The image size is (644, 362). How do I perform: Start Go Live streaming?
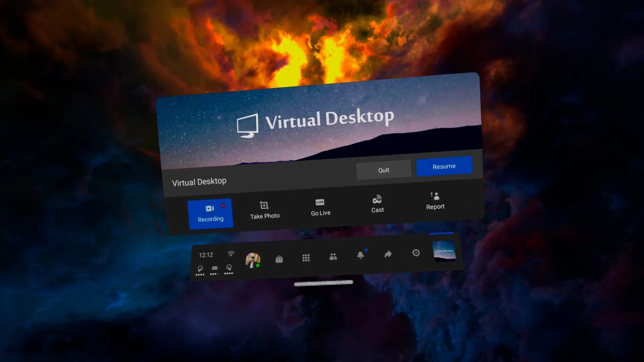tap(320, 207)
